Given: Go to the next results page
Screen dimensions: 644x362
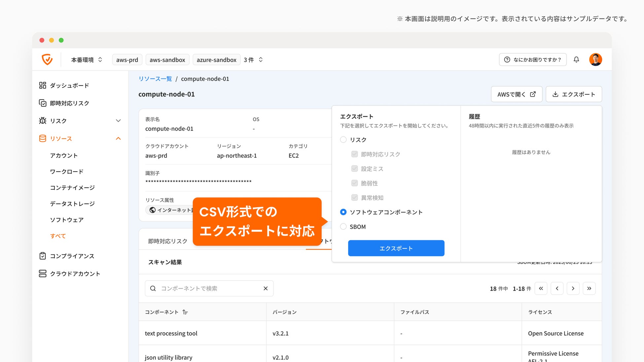Looking at the screenshot, I should (573, 288).
